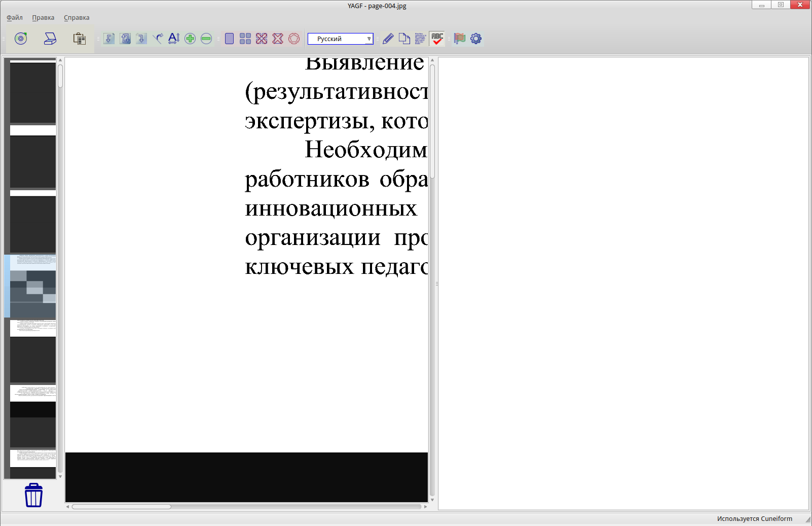
Task: Click the single block selection icon
Action: (229, 39)
